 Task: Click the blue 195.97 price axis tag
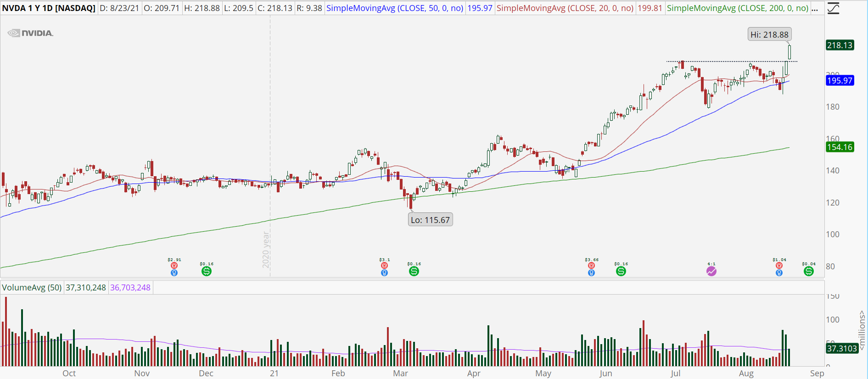(x=840, y=80)
